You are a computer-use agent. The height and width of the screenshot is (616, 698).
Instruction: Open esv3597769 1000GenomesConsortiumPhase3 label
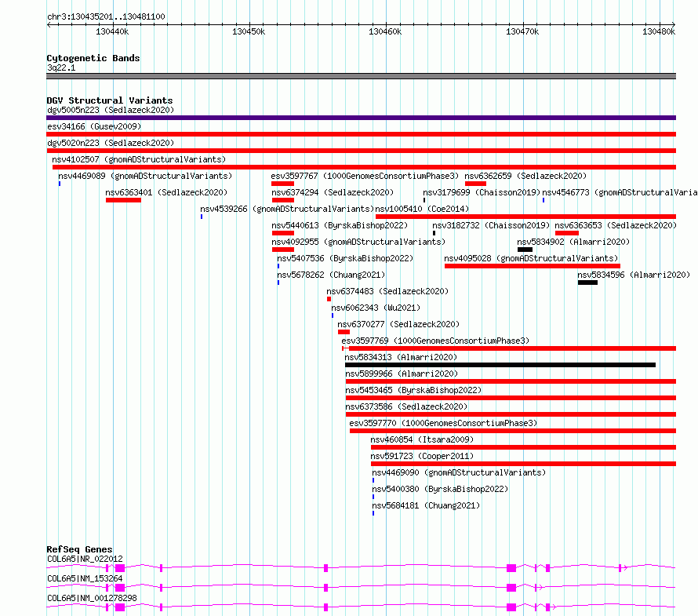coord(435,341)
